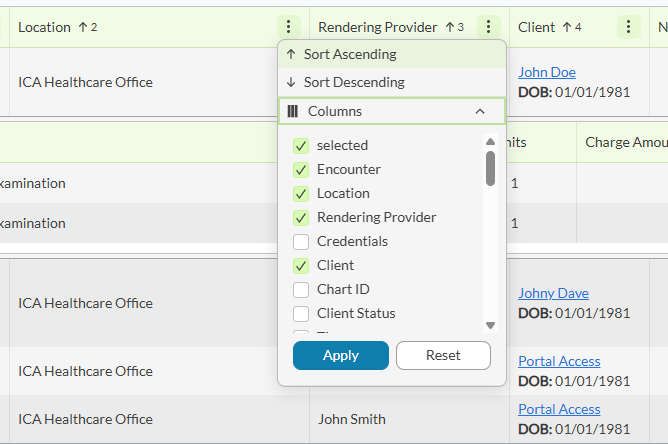Screen dimensions: 668x444
Task: Reset the column selections
Action: pos(443,355)
